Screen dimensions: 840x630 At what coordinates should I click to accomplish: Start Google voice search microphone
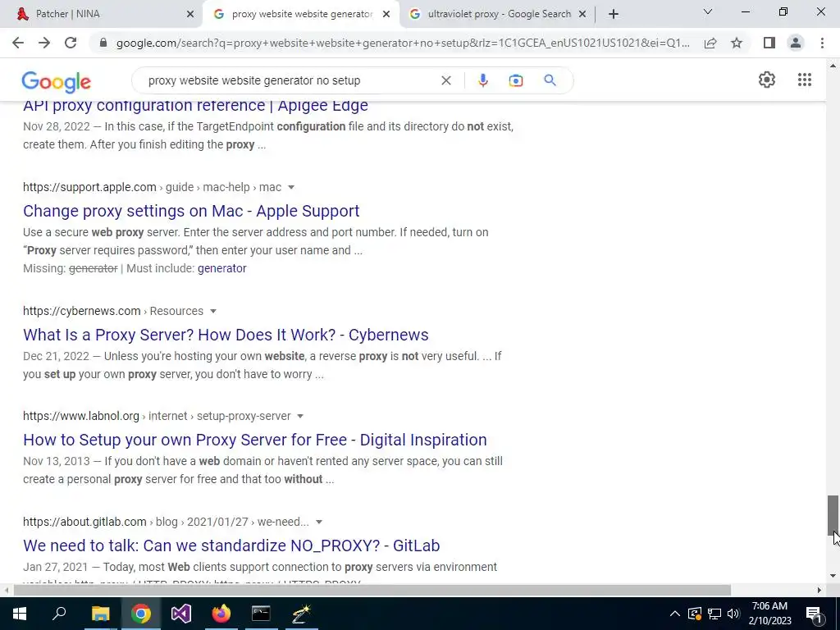coord(482,80)
